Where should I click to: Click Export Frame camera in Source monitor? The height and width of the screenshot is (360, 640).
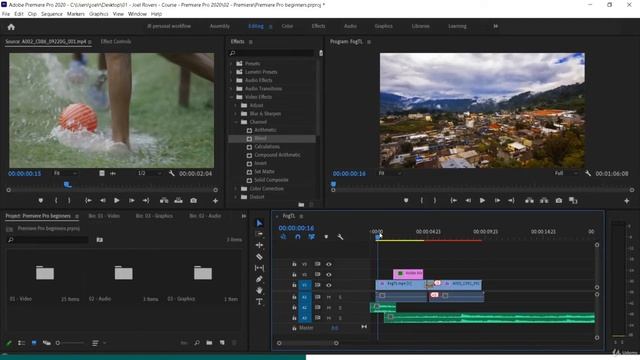[193, 200]
